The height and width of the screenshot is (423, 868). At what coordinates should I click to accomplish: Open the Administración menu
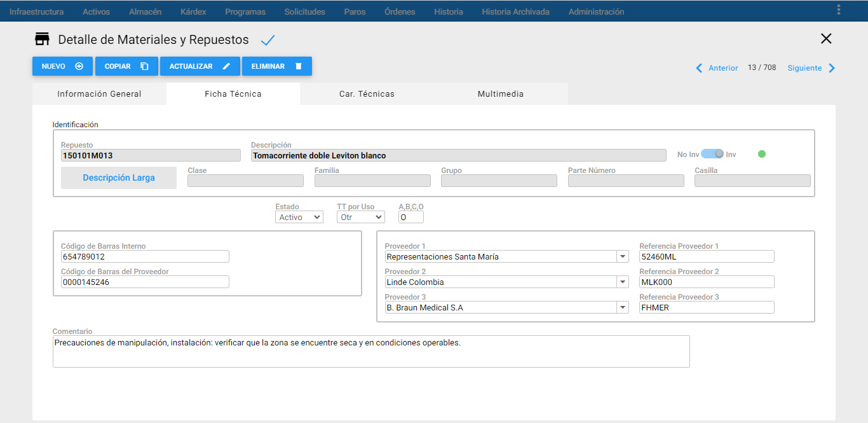coord(596,11)
